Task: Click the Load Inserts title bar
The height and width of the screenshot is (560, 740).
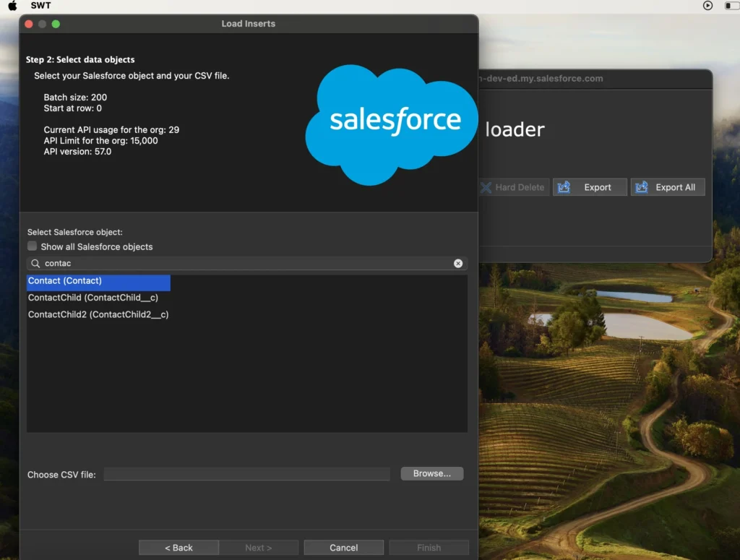Action: point(249,24)
